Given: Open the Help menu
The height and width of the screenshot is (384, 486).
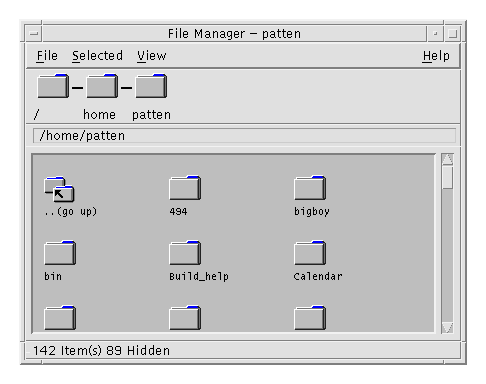Looking at the screenshot, I should pos(436,56).
